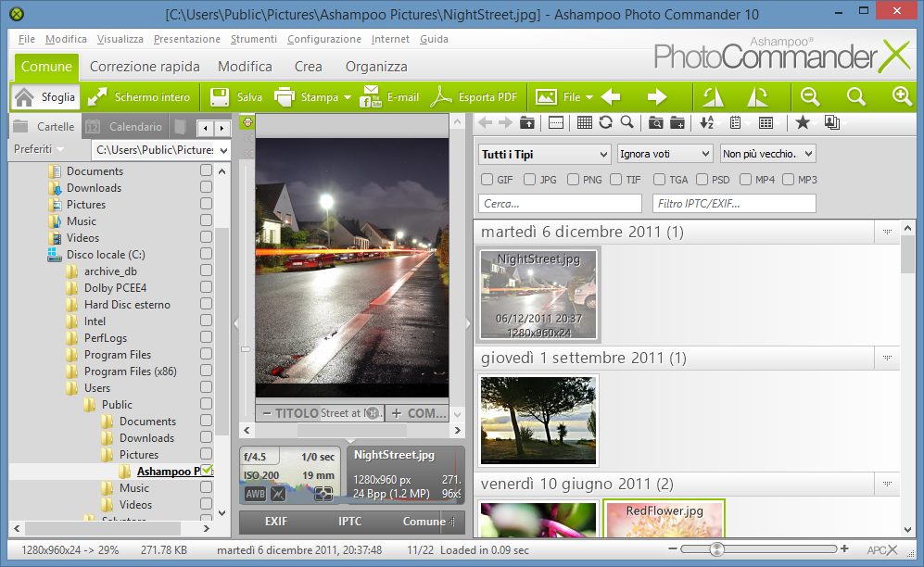Collapse the martedì 6 dicembre 2011 group
The image size is (924, 567).
tap(887, 232)
